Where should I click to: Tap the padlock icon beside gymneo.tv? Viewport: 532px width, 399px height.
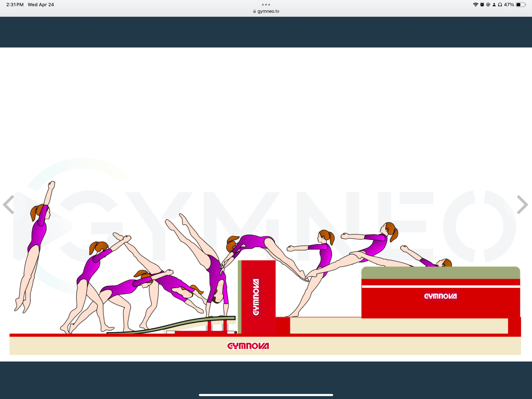point(255,11)
